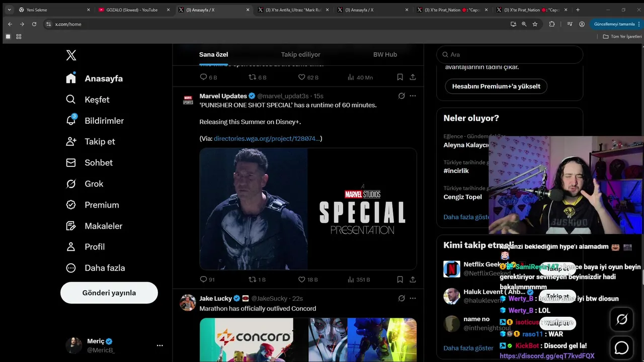Viewport: 644px width, 362px height.
Task: Switch to Yeni Sekme browser tab
Action: (54, 10)
